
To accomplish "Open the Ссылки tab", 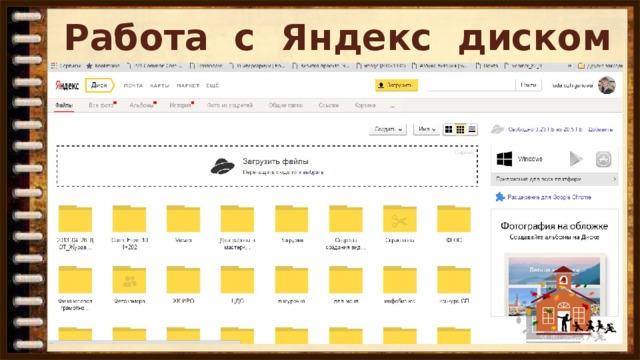I will tap(329, 105).
